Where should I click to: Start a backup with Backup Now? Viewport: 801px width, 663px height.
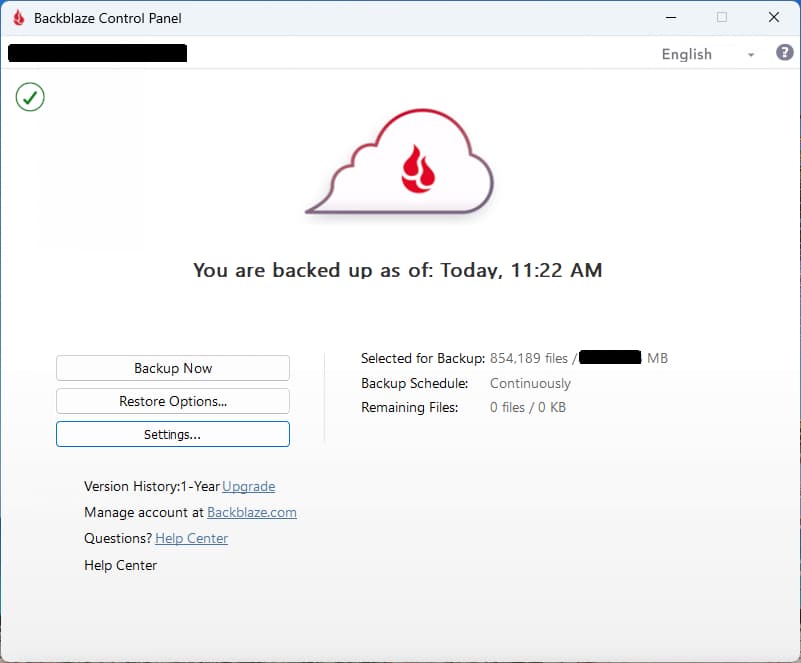[x=173, y=368]
